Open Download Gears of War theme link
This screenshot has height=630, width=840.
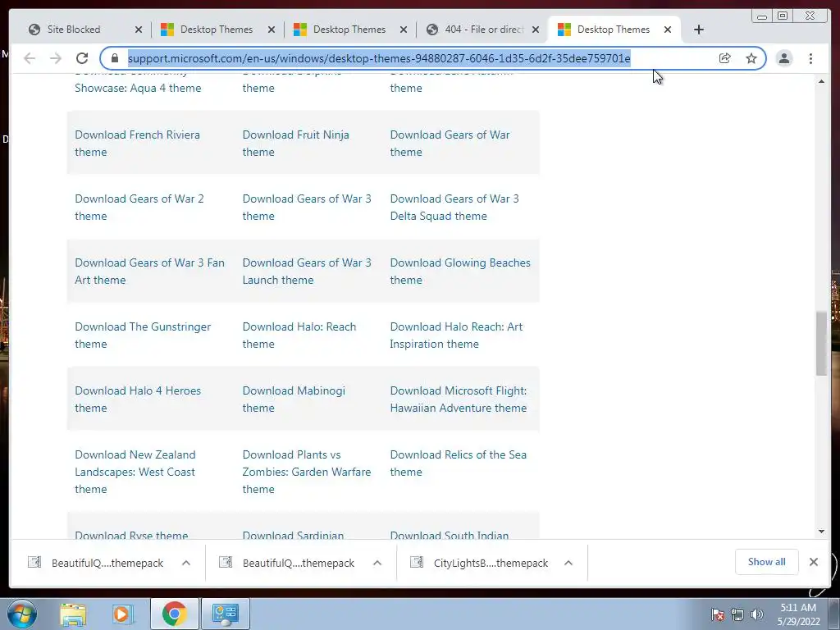(450, 143)
